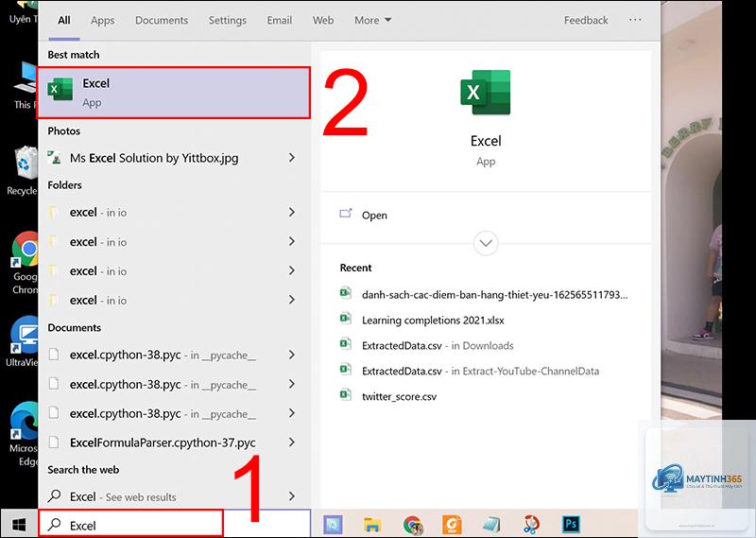The width and height of the screenshot is (756, 538).
Task: Expand more actions with the circled chevron below Open
Action: point(486,243)
